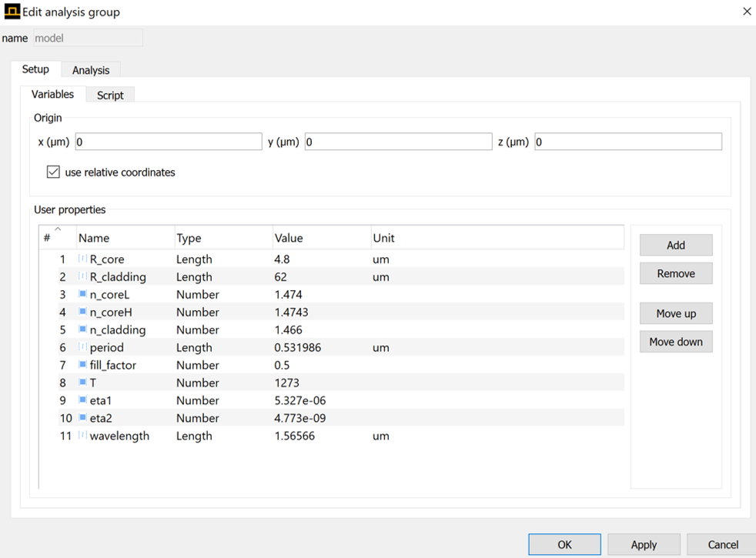This screenshot has height=558, width=756.
Task: Click the y (µm) origin field
Action: tap(398, 142)
